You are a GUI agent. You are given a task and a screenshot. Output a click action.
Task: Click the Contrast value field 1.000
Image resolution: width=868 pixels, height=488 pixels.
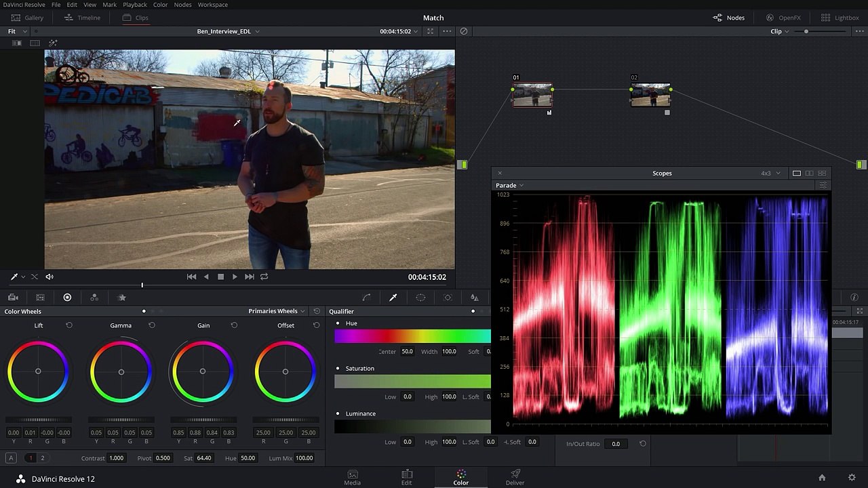click(x=117, y=458)
